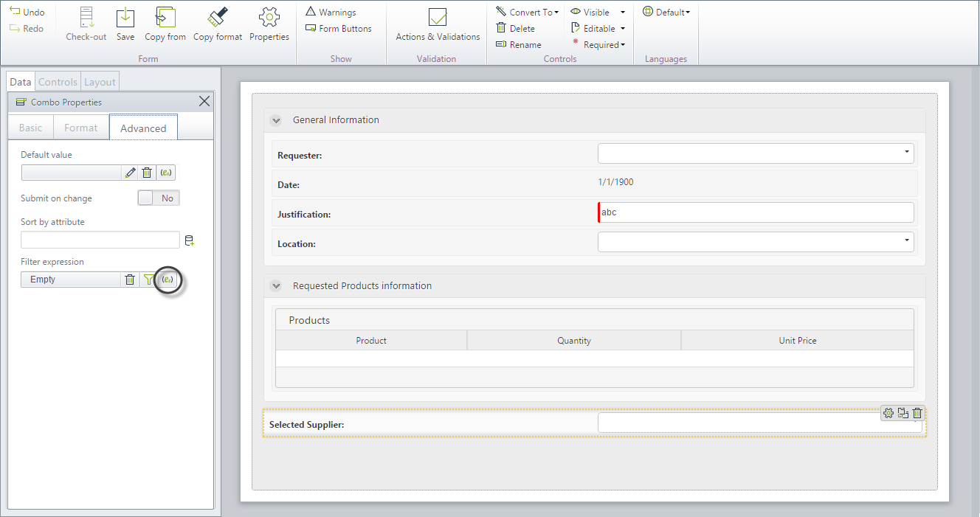Open the Convert To dropdown

[527, 12]
